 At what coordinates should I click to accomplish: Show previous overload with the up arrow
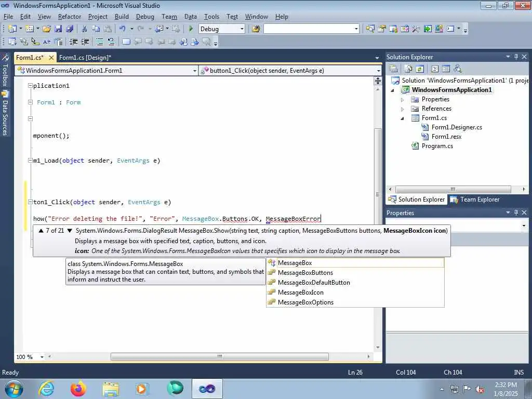click(x=41, y=231)
